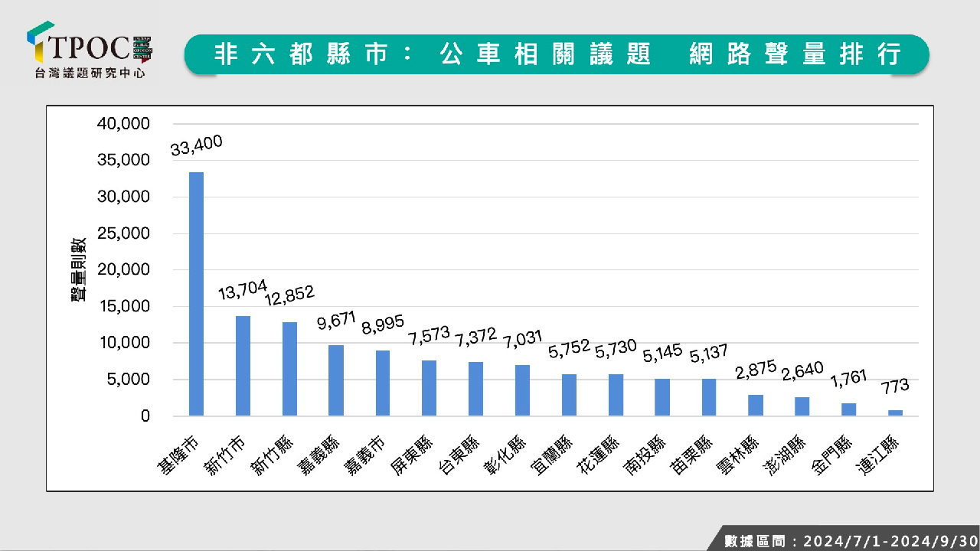Viewport: 980px width, 551px height.
Task: Click the 新竹縣 bar
Action: point(289,370)
